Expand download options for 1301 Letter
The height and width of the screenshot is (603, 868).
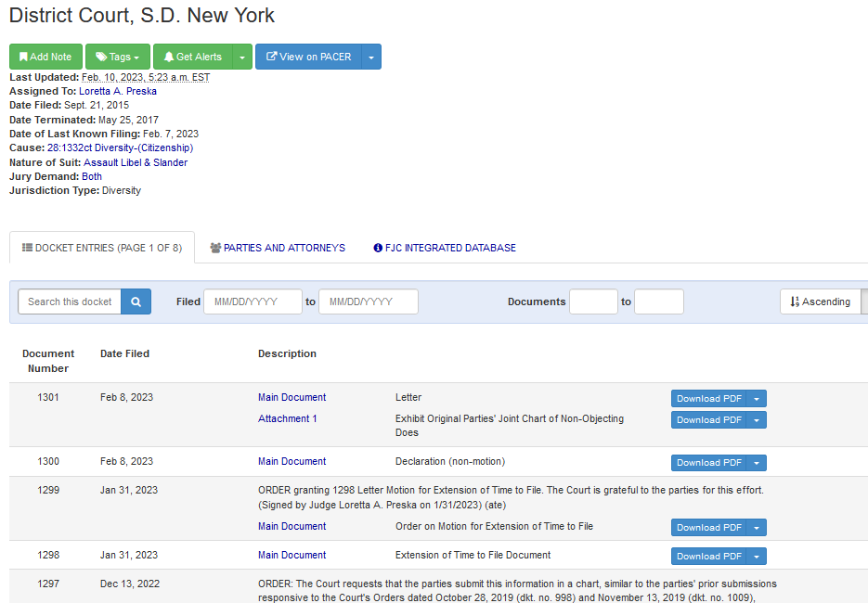coord(757,398)
